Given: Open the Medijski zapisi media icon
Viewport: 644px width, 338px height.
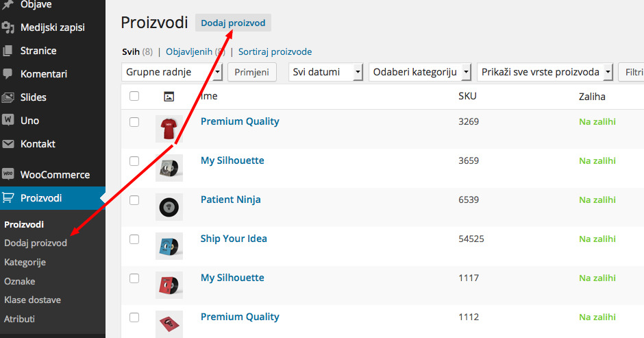Looking at the screenshot, I should 8,27.
